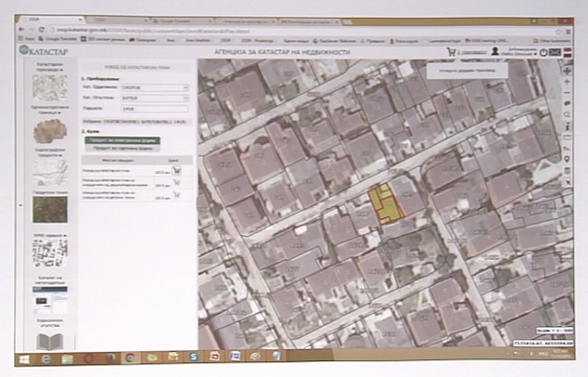The width and height of the screenshot is (588, 377).
Task: Open the envelope mail icon
Action: tap(555, 52)
